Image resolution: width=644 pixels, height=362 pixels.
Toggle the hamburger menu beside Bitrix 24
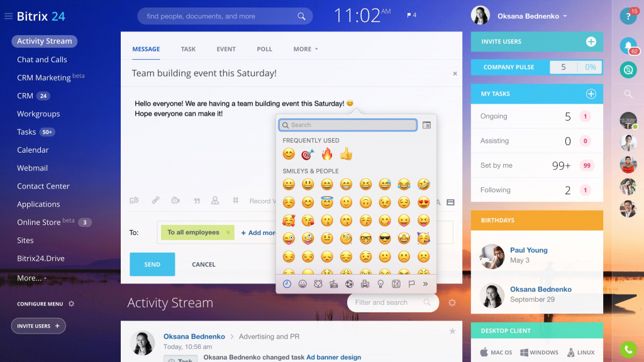(x=8, y=16)
